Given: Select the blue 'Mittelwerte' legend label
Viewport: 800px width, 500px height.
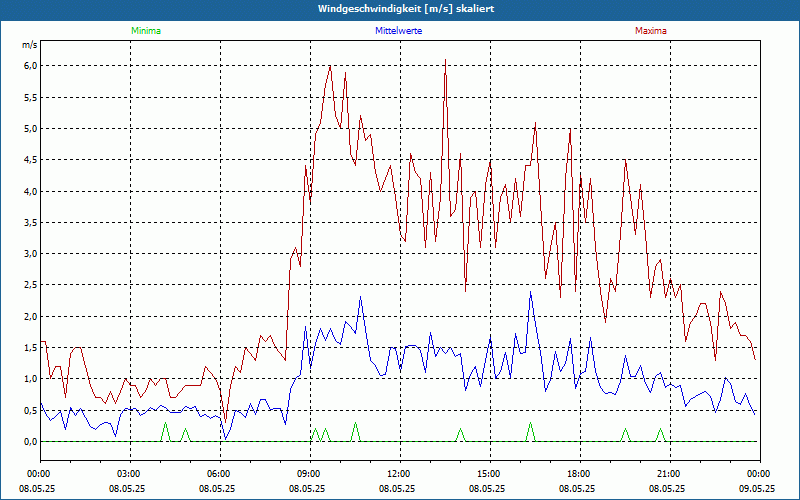Looking at the screenshot, I should (x=398, y=31).
